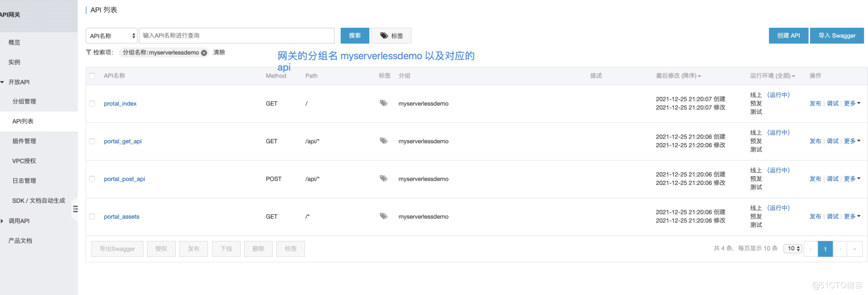This screenshot has height=295, width=868.
Task: Open 更多 menu for portal_get_api
Action: click(x=852, y=141)
